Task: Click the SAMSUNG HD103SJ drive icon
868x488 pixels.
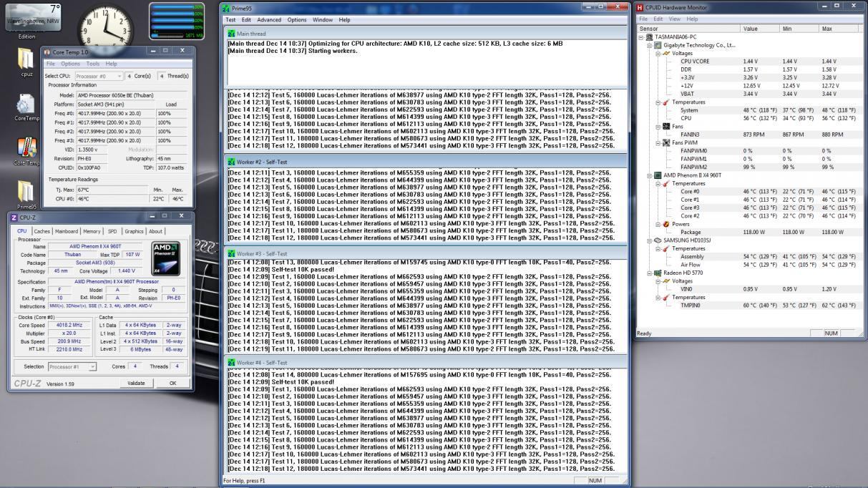Action: point(658,240)
